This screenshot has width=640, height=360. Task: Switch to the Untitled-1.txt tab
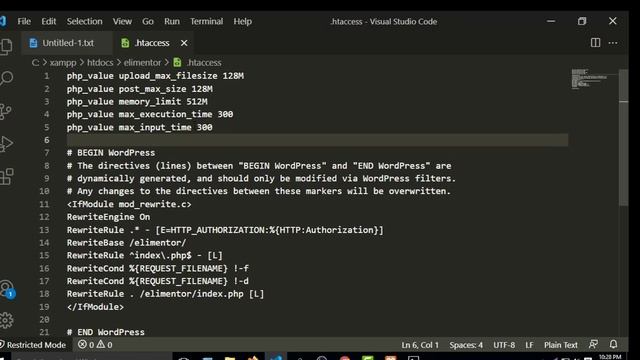[67, 43]
